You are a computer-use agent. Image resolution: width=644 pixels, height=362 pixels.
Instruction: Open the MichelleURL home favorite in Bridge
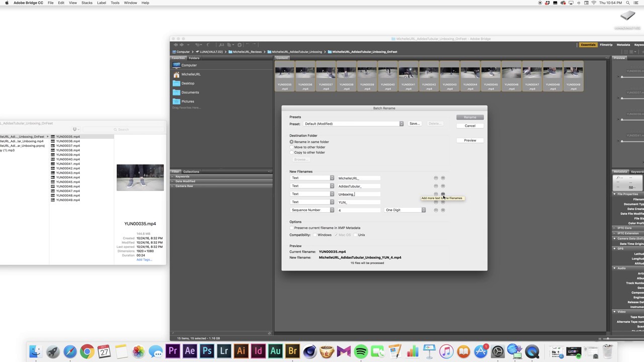191,74
